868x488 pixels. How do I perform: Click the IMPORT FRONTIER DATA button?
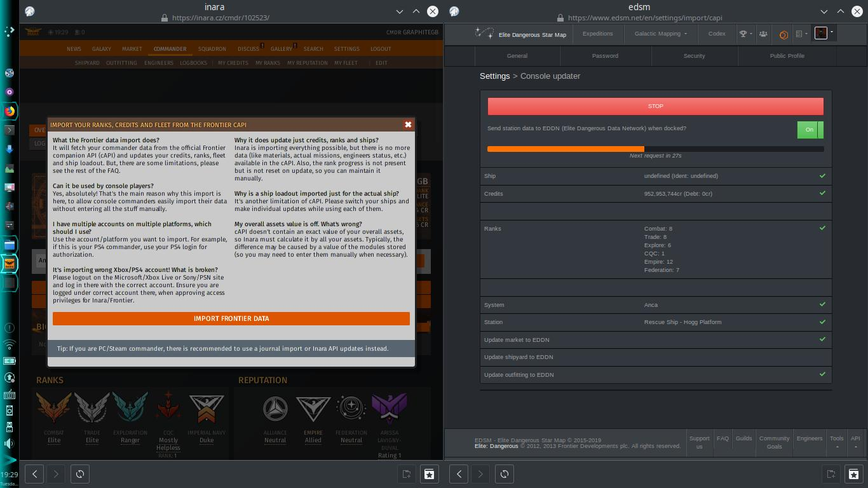tap(231, 318)
